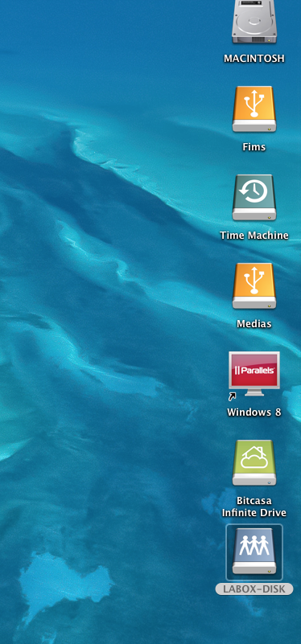Screen dimensions: 301x644
Task: Click the Windows 8 name label
Action: 254,412
